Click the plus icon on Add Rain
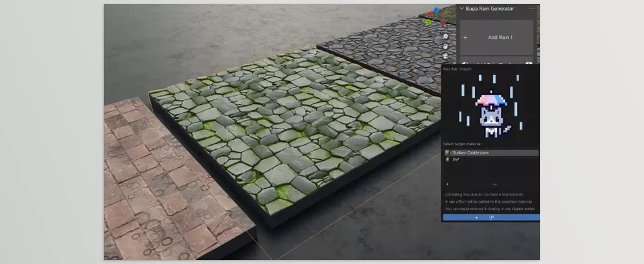644x264 pixels. point(465,38)
